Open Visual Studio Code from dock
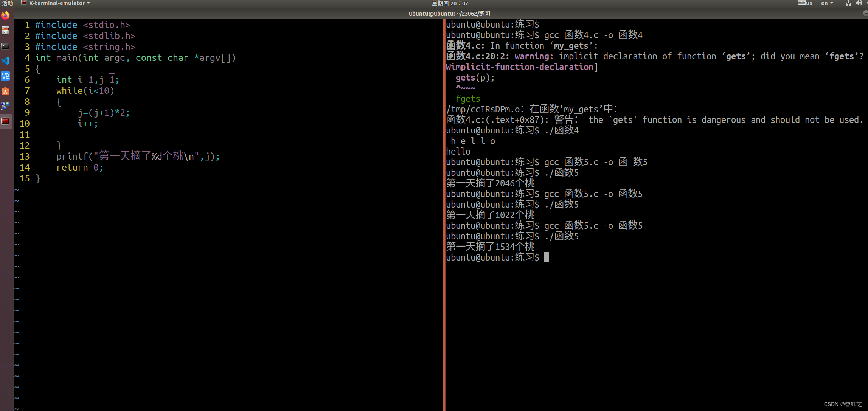Image resolution: width=868 pixels, height=411 pixels. pos(5,61)
